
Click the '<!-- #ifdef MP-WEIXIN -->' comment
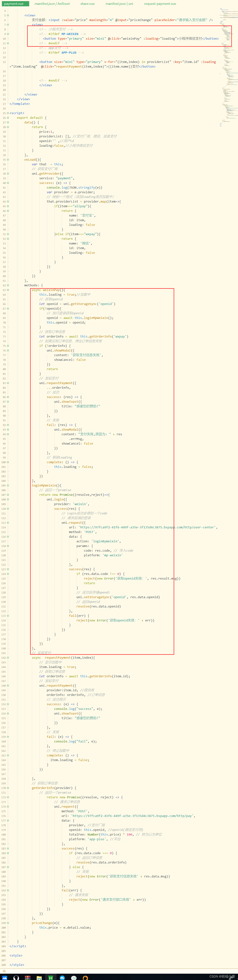62,34
